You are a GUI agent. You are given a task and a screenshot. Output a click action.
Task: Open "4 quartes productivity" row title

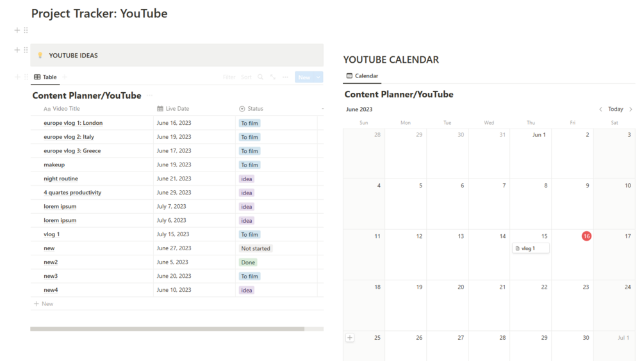[72, 193]
